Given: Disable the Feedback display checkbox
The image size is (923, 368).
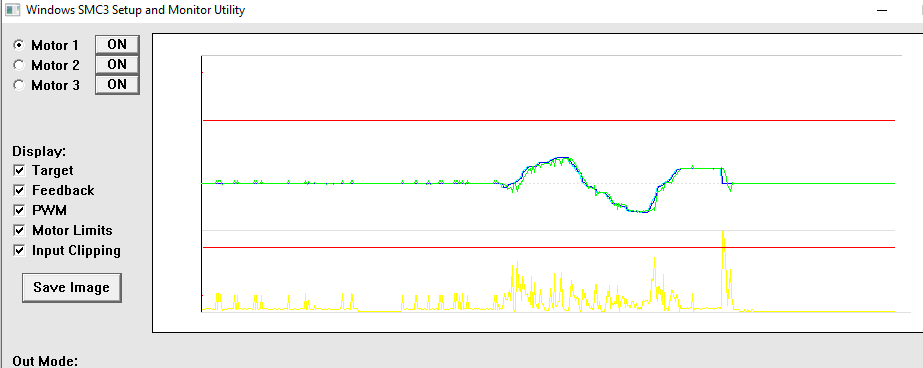Looking at the screenshot, I should (x=19, y=190).
